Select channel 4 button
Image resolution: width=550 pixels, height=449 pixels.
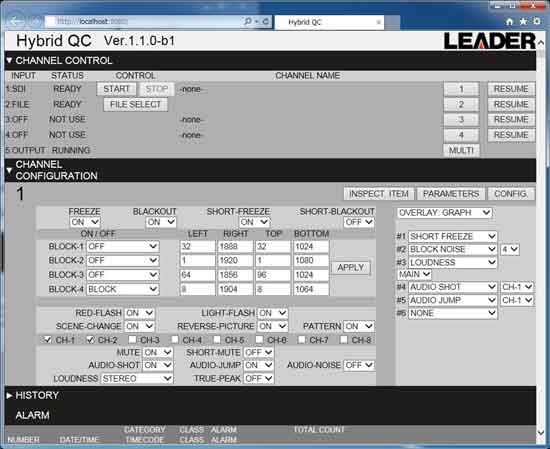coord(461,135)
